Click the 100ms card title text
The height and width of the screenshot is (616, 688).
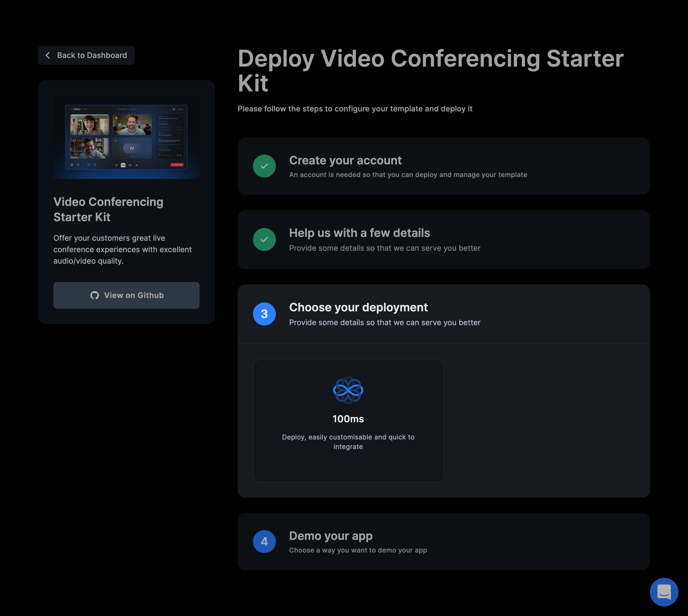[348, 419]
